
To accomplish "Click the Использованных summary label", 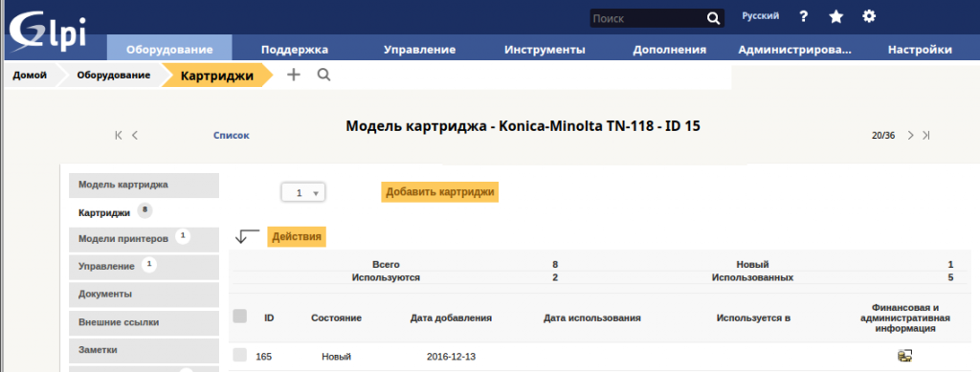I will (752, 277).
